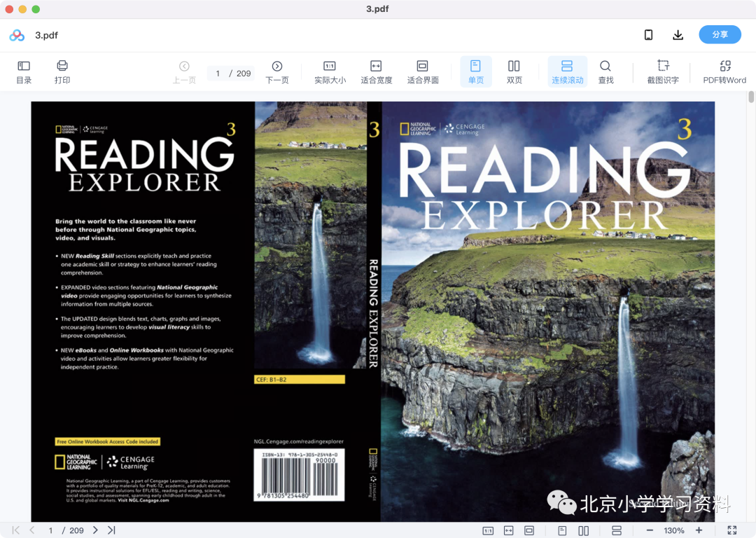Click the CEF: B1–B2 yellow label
Viewport: 756px width, 538px height.
point(300,380)
